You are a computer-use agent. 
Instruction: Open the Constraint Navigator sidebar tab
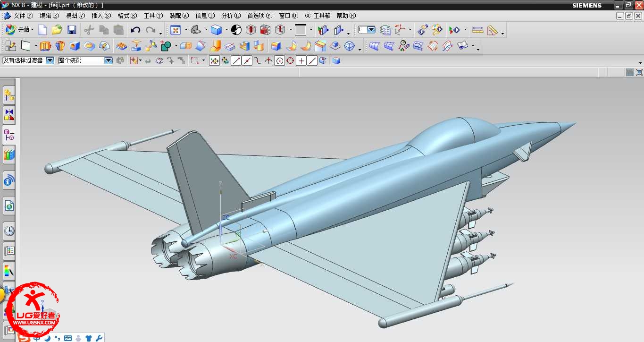[9, 115]
